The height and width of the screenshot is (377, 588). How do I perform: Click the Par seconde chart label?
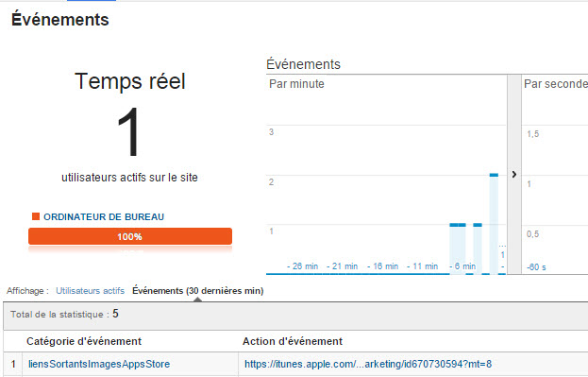(556, 84)
